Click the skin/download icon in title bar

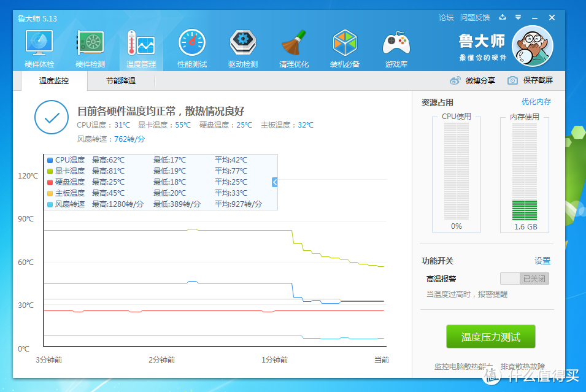503,17
